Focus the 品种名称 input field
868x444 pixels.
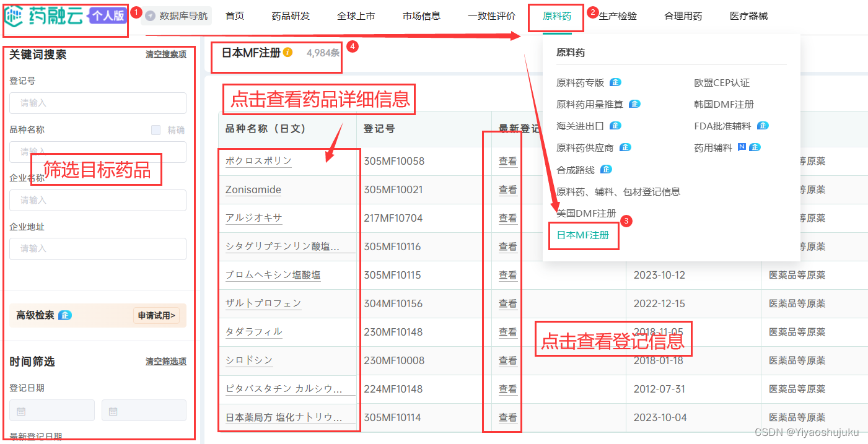[x=98, y=152]
